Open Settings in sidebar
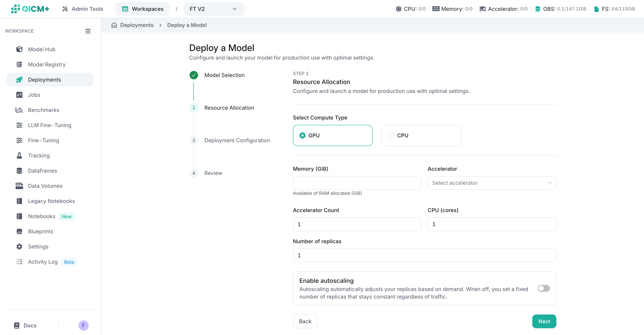 (50, 246)
